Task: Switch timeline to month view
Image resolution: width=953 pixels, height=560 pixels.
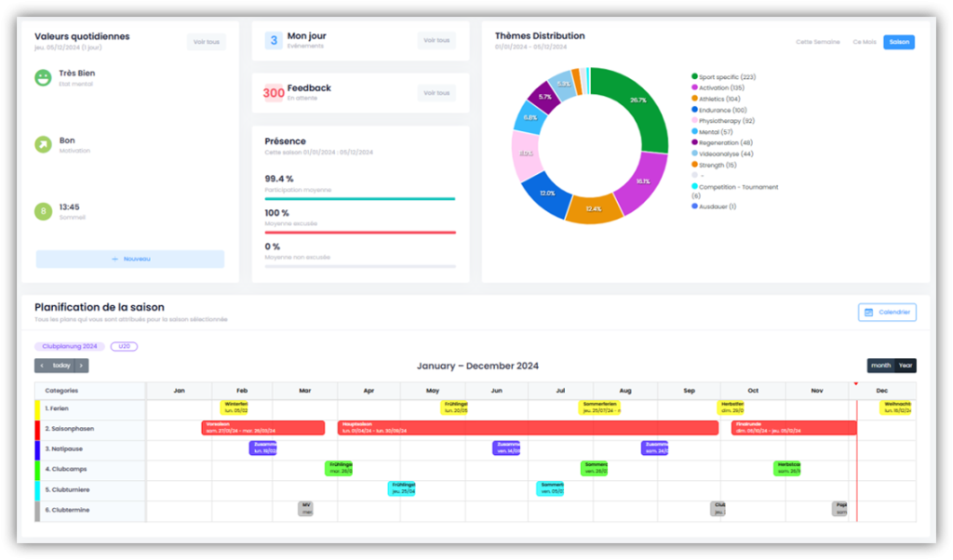Action: coord(879,366)
